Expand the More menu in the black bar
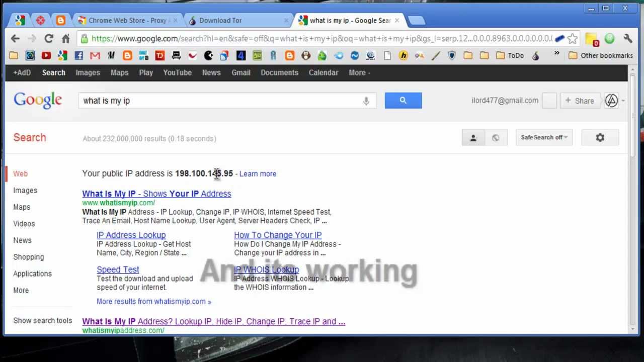 (x=359, y=72)
